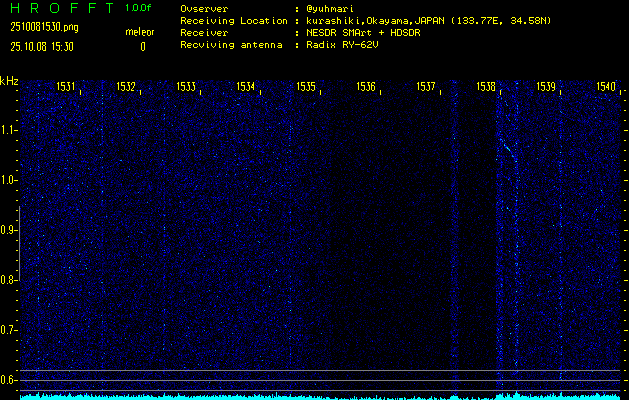The image size is (629, 400).
Task: Click the 25.10.08 15:30 timestamp
Action: coord(43,46)
